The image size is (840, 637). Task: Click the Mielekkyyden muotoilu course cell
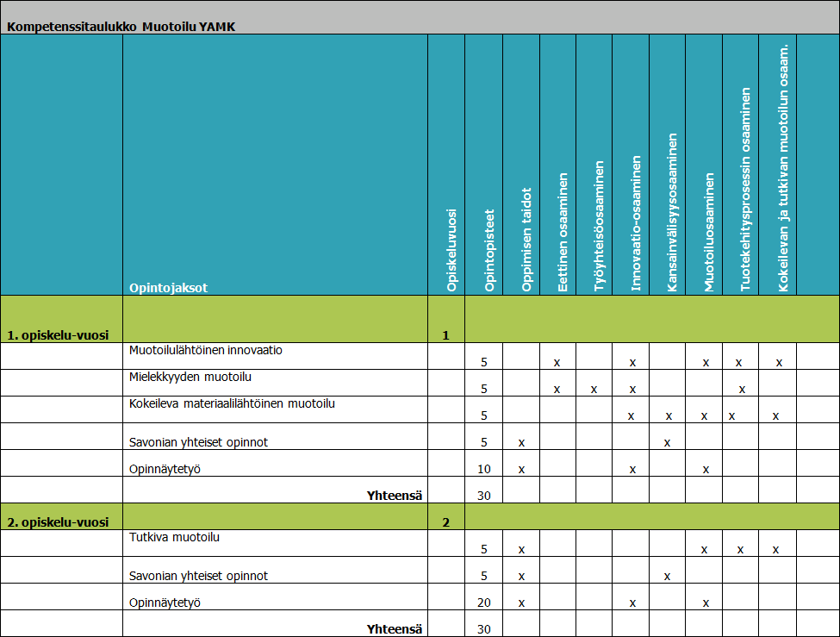point(190,377)
